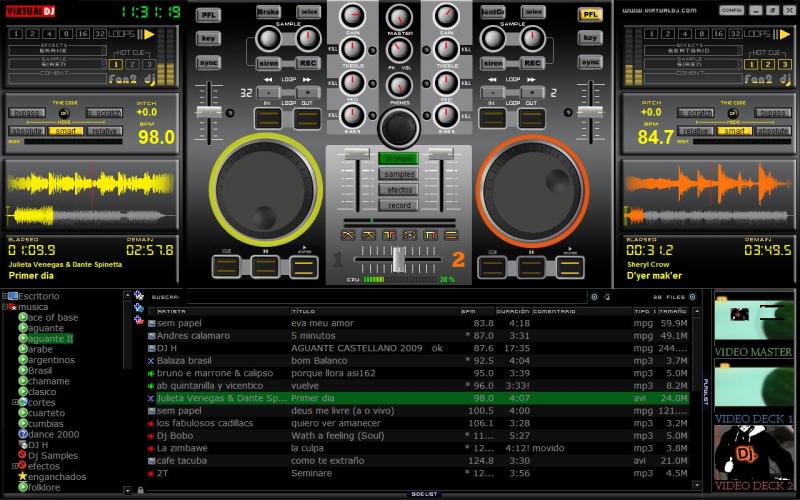Click the left deck jog wheel platter
The width and height of the screenshot is (800, 500).
pyautogui.click(x=265, y=190)
